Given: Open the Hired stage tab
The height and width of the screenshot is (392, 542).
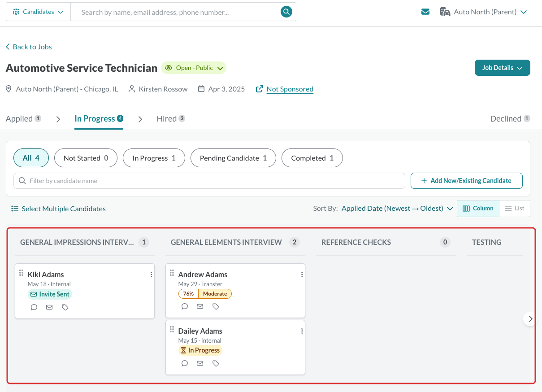Looking at the screenshot, I should [x=171, y=119].
